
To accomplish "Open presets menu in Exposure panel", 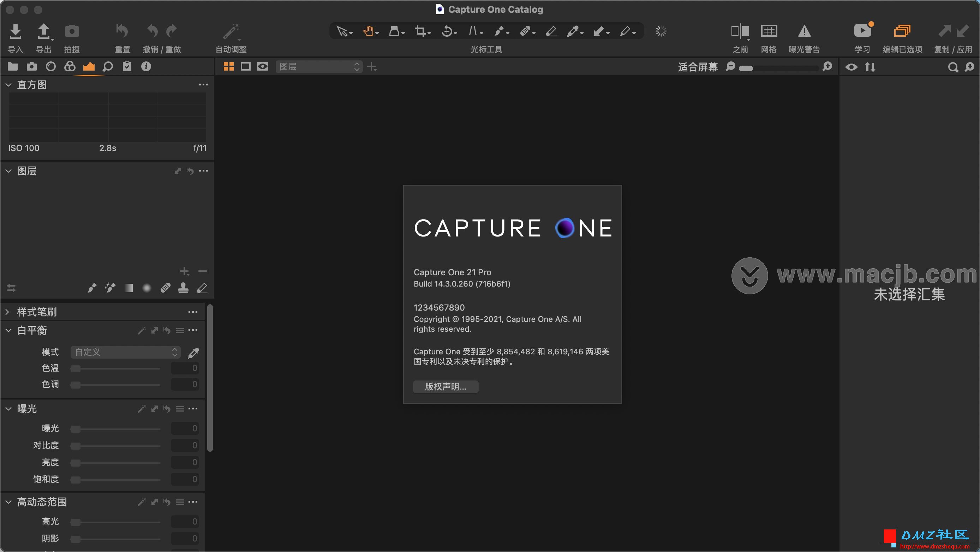I will 180,409.
